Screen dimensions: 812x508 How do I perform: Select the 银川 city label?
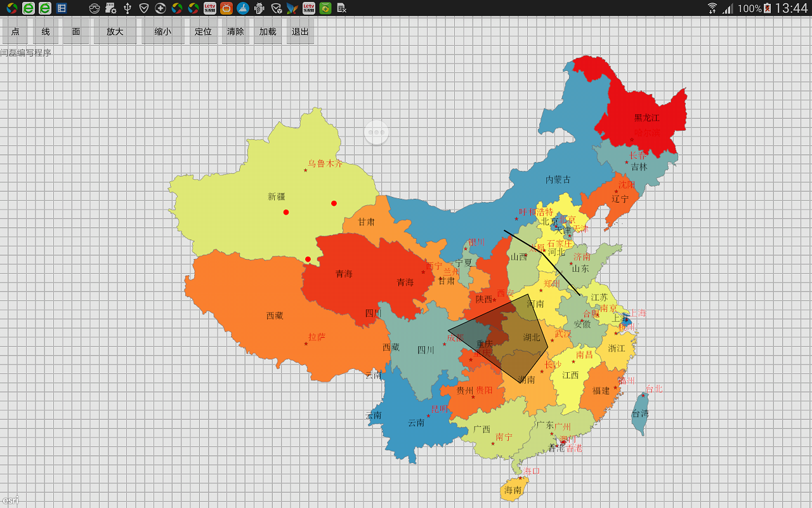click(476, 242)
